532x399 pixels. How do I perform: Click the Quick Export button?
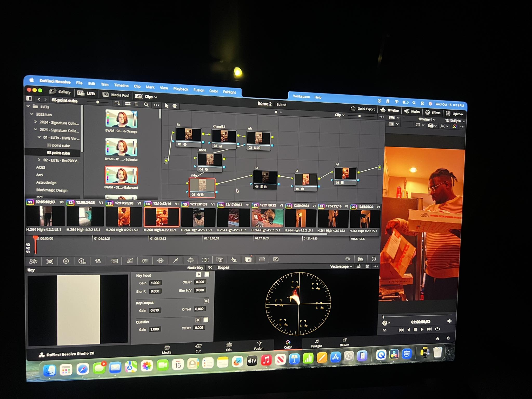click(363, 109)
